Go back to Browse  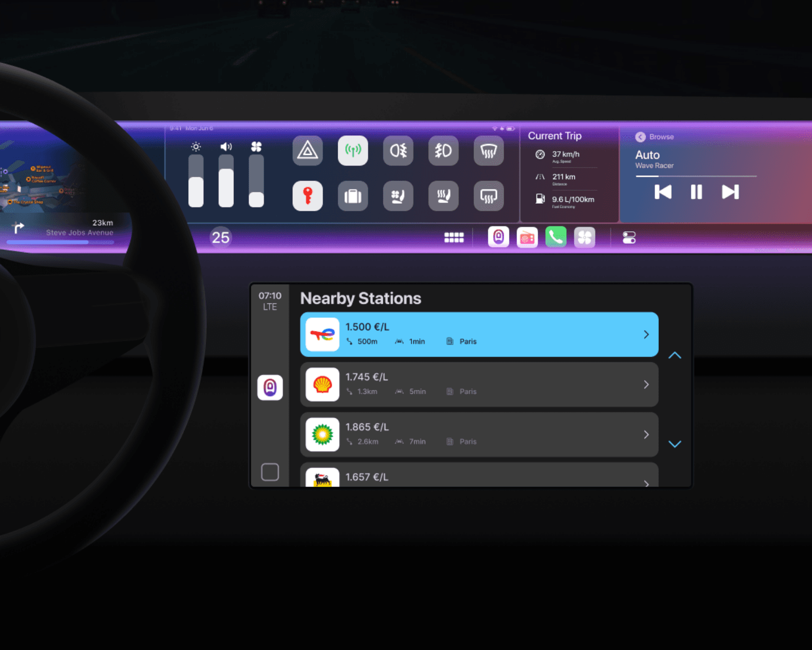pyautogui.click(x=654, y=136)
